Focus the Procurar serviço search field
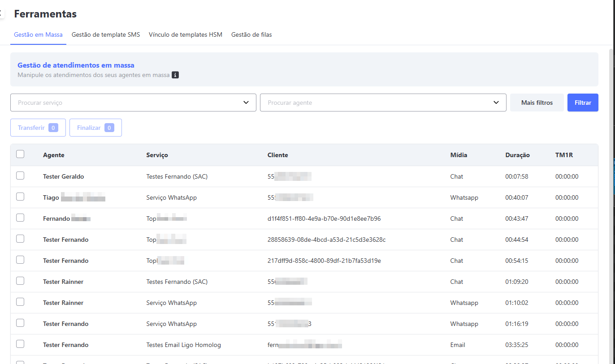615x364 pixels. [126, 103]
